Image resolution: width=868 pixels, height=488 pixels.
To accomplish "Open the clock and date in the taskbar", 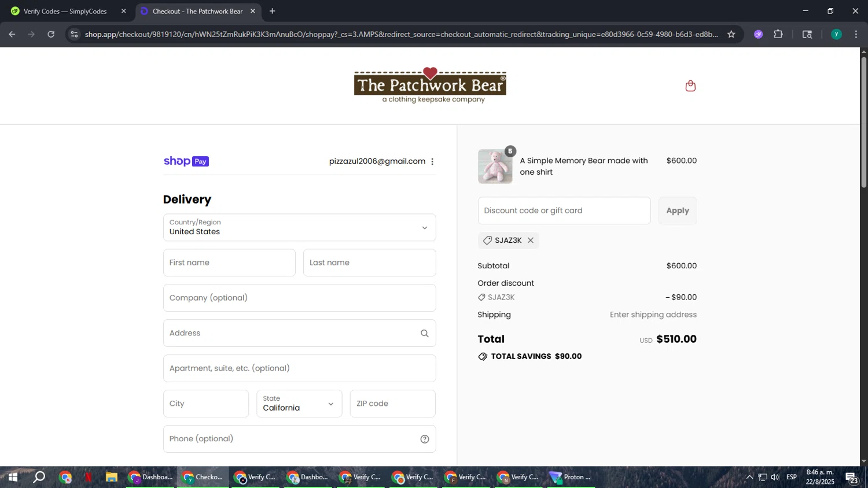I will [x=820, y=477].
